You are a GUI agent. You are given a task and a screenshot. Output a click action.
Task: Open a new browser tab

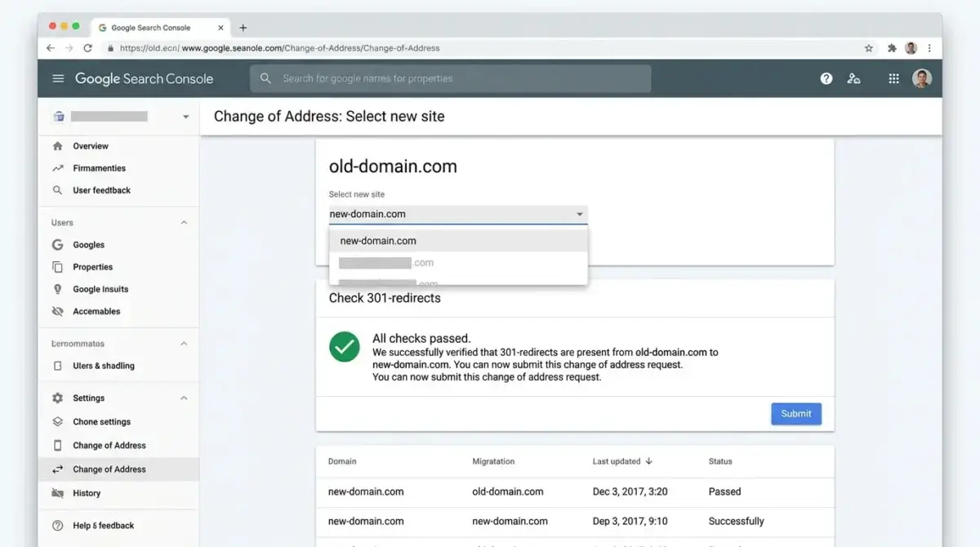pos(243,28)
